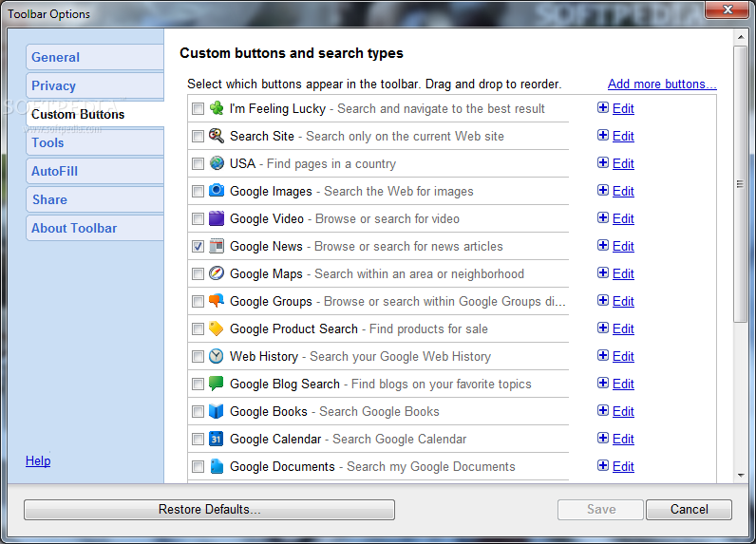
Task: Enable the Google Maps checkbox
Action: [198, 273]
